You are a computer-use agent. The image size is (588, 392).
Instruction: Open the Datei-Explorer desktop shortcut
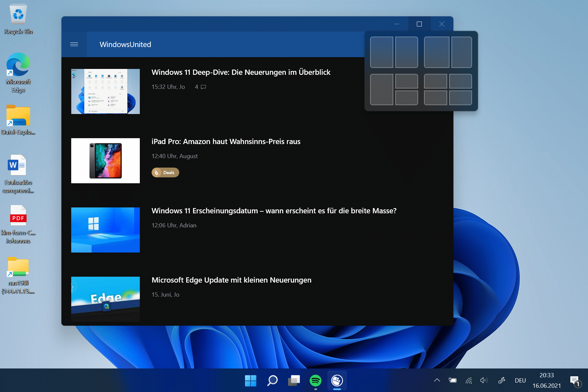[x=18, y=120]
